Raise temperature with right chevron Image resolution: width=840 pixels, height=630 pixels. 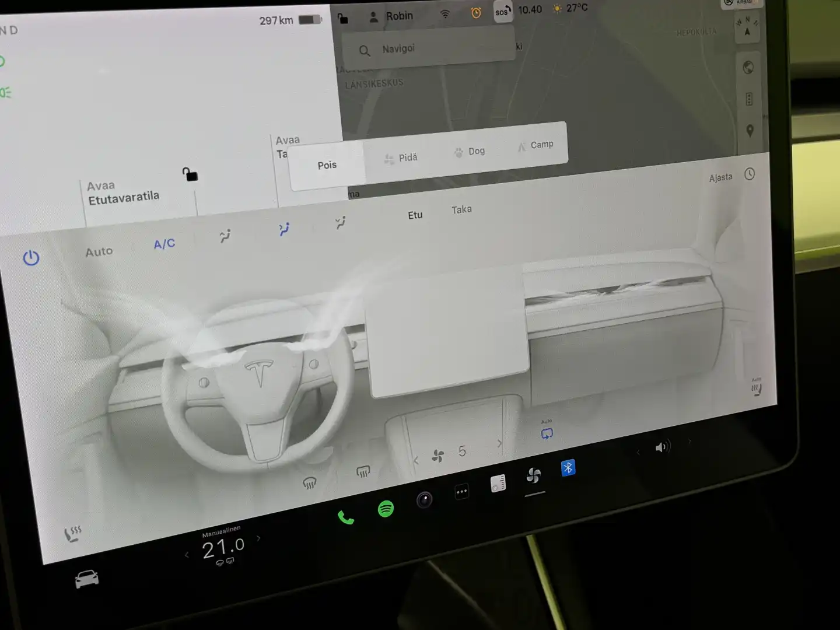point(258,538)
